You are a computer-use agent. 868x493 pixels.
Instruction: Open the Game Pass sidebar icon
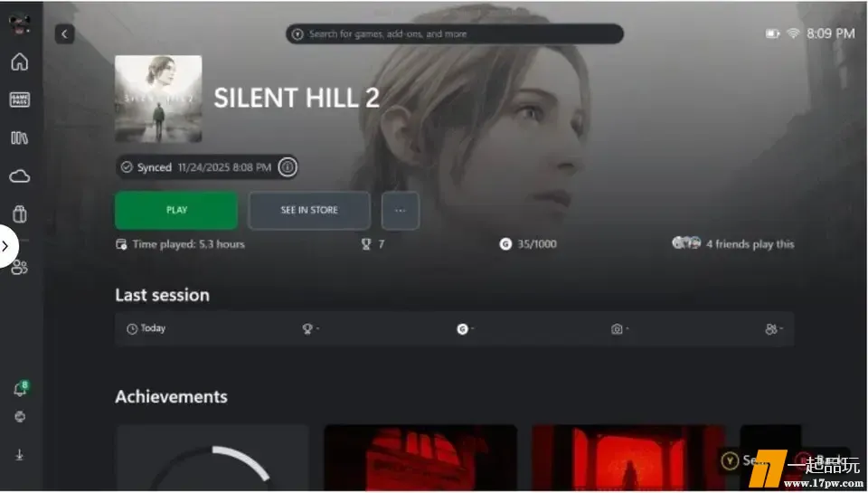point(19,100)
